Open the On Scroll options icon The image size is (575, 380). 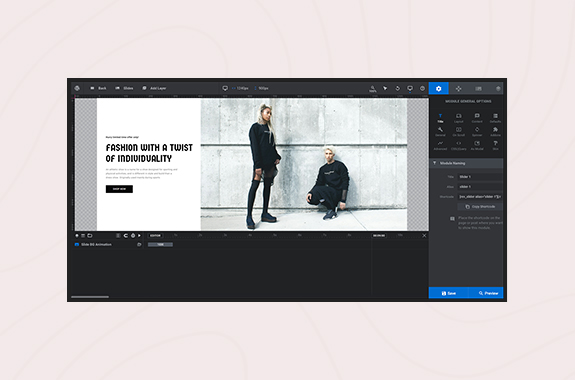point(458,131)
